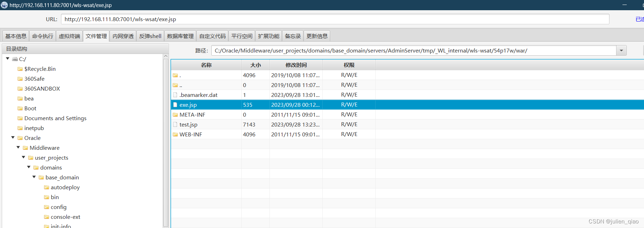Viewport: 644px width, 228px height.
Task: Click the URL input field
Action: coord(335,19)
